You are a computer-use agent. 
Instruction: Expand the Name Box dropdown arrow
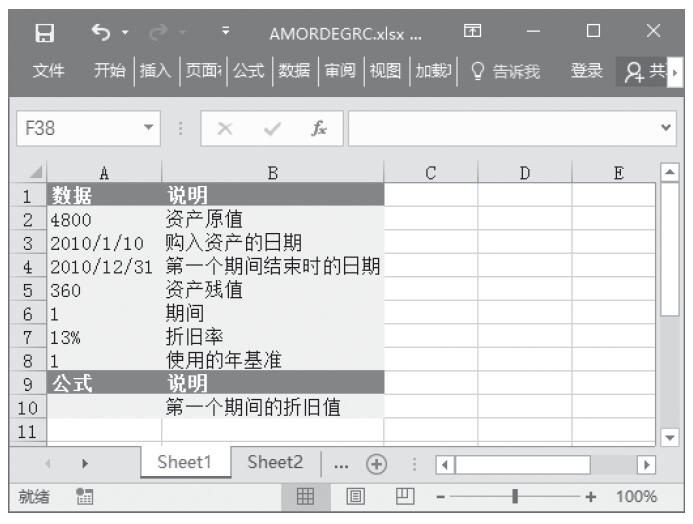click(148, 130)
